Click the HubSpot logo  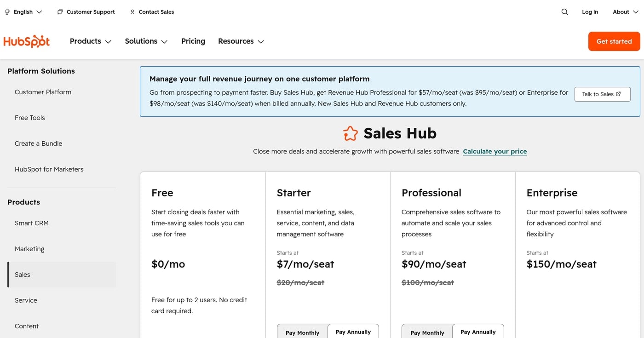[x=26, y=41]
